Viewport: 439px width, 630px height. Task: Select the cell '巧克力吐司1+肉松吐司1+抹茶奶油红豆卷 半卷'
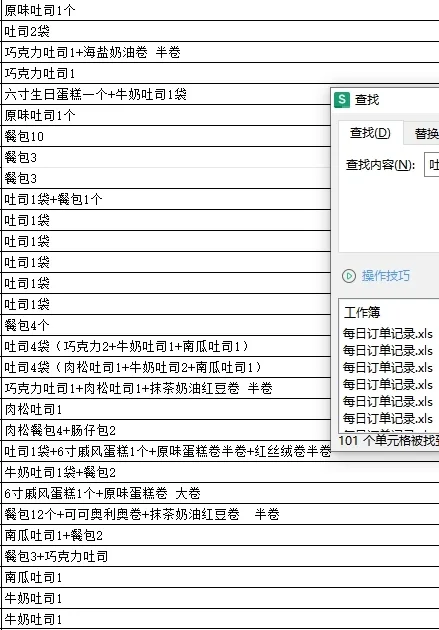[x=166, y=388]
